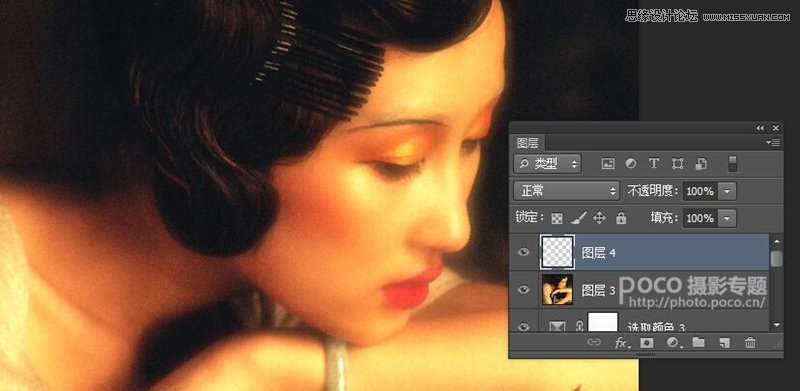Close the Layers panel with X

coord(776,128)
